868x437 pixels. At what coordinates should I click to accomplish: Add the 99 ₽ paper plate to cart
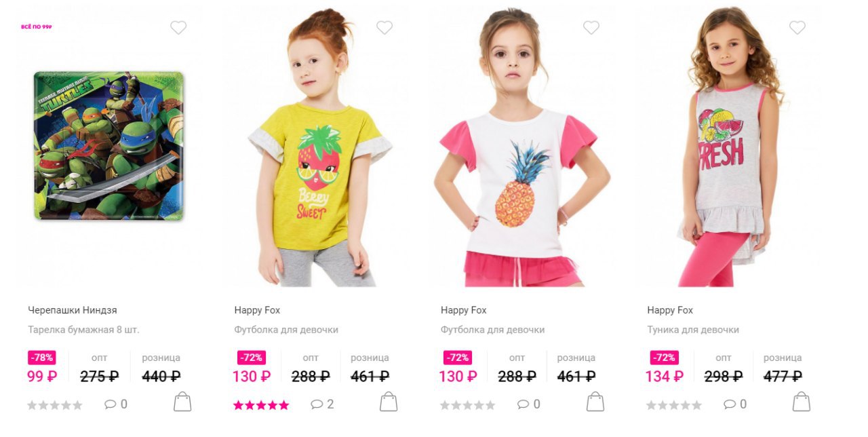(x=182, y=402)
